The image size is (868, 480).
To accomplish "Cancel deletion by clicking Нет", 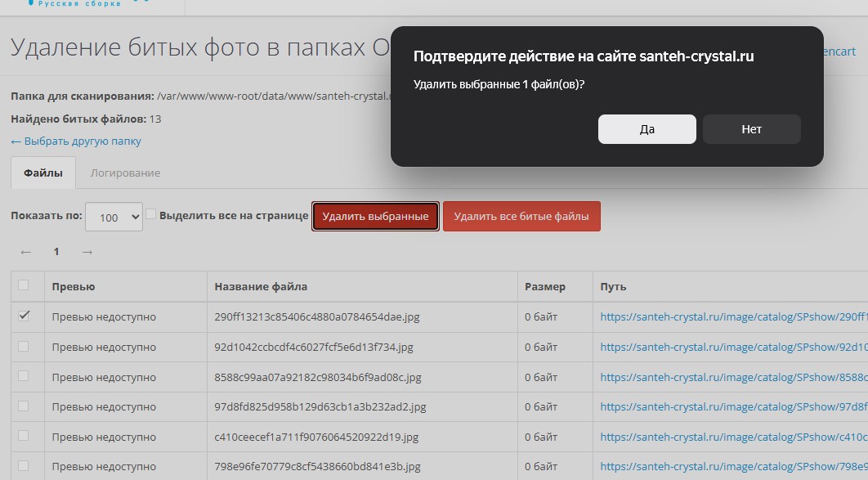I will coord(751,129).
